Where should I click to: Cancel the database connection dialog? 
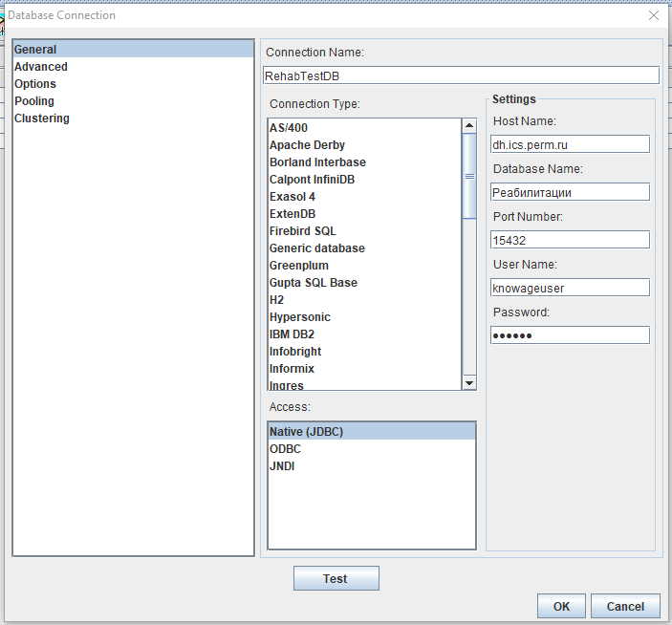pos(625,606)
